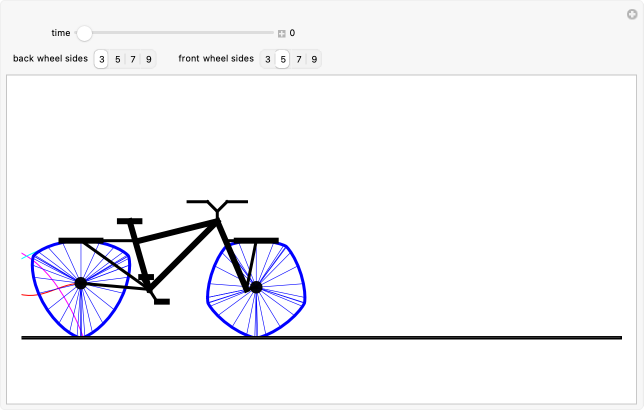Screen dimensions: 644x411
Task: Set back wheel sides to 5
Action: (117, 60)
